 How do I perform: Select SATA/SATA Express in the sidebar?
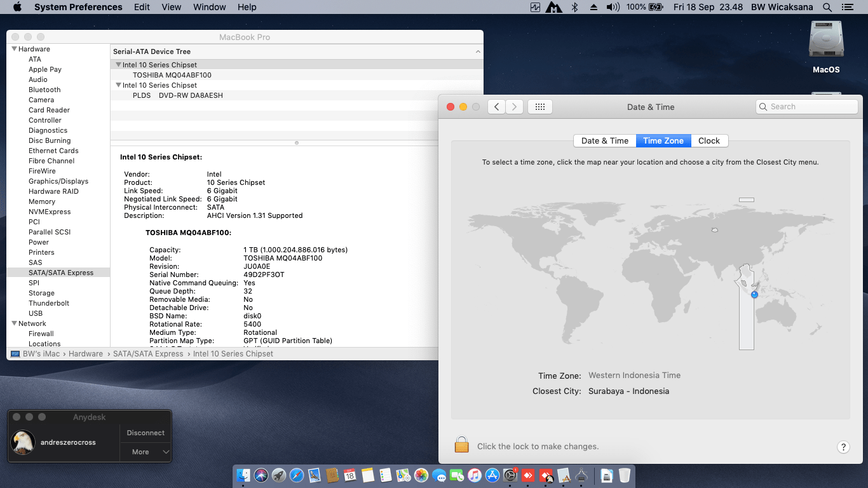click(61, 273)
